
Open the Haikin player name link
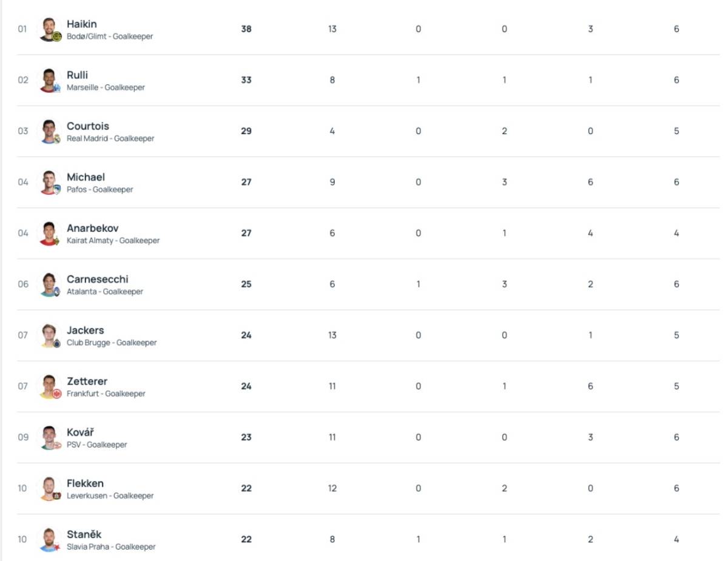coord(81,24)
